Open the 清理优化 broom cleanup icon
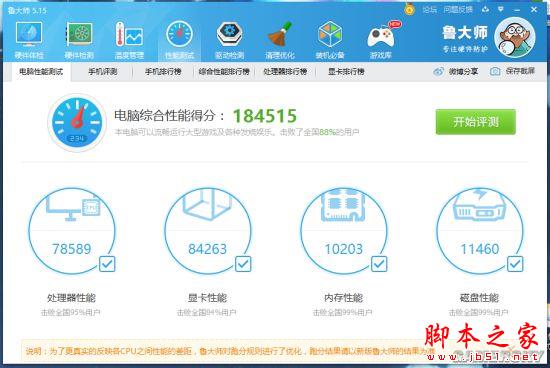The width and height of the screenshot is (550, 368). 280,34
